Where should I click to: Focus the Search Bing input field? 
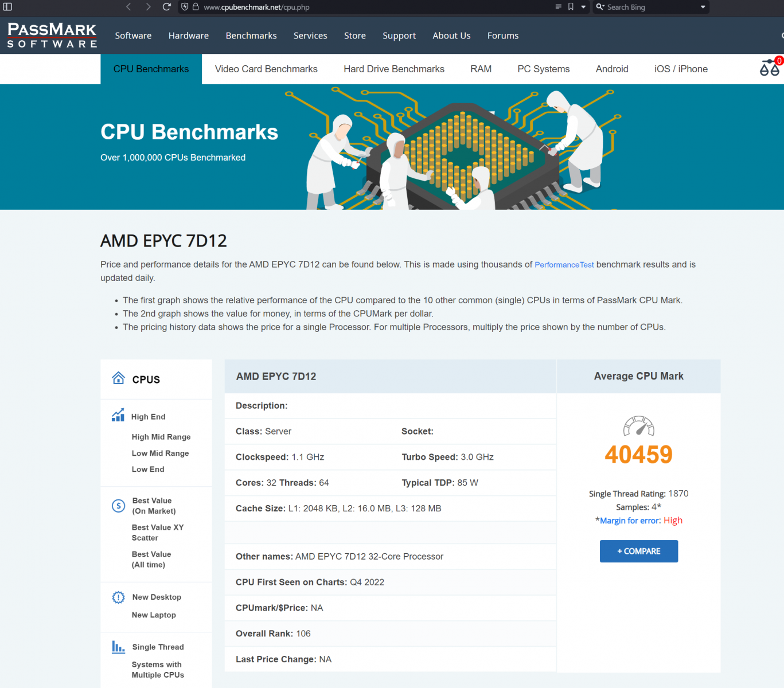tap(652, 7)
